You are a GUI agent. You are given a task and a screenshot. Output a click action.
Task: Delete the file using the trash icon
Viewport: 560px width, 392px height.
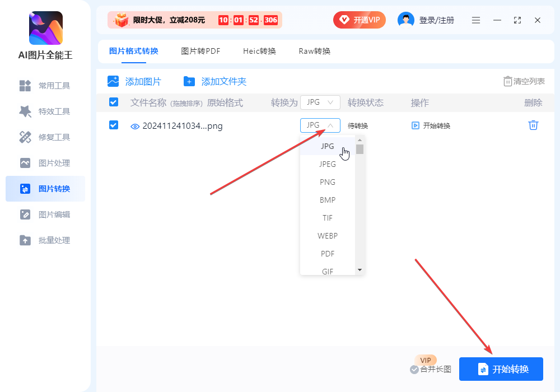point(533,125)
